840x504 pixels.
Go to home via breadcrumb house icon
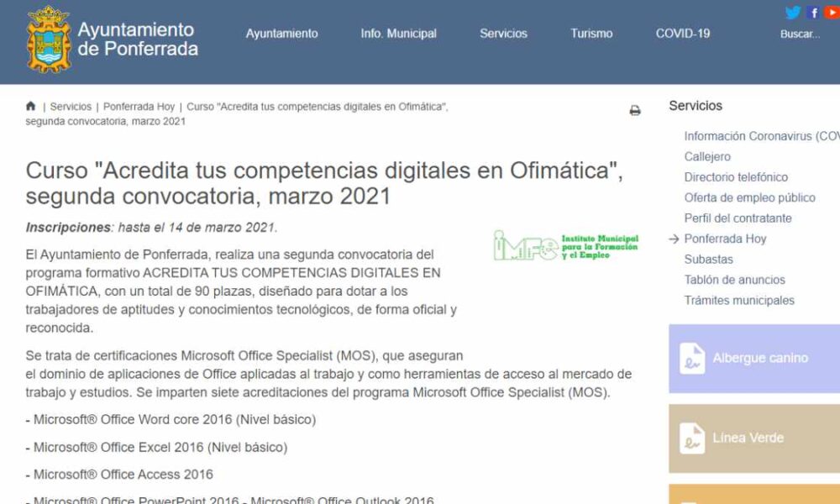tap(30, 106)
